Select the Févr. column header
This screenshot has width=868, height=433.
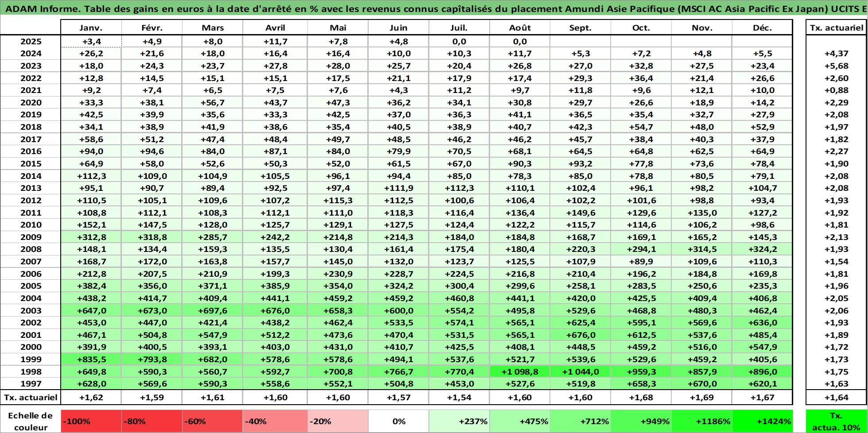[152, 27]
